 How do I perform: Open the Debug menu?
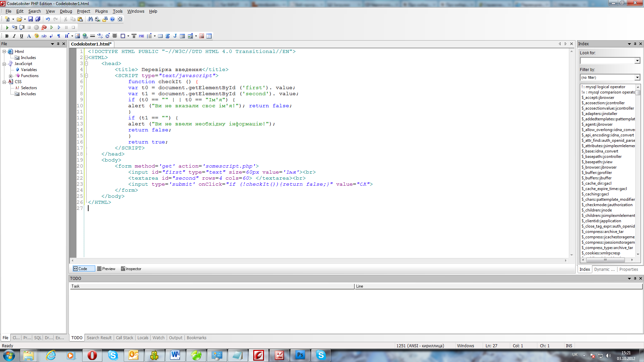(66, 11)
